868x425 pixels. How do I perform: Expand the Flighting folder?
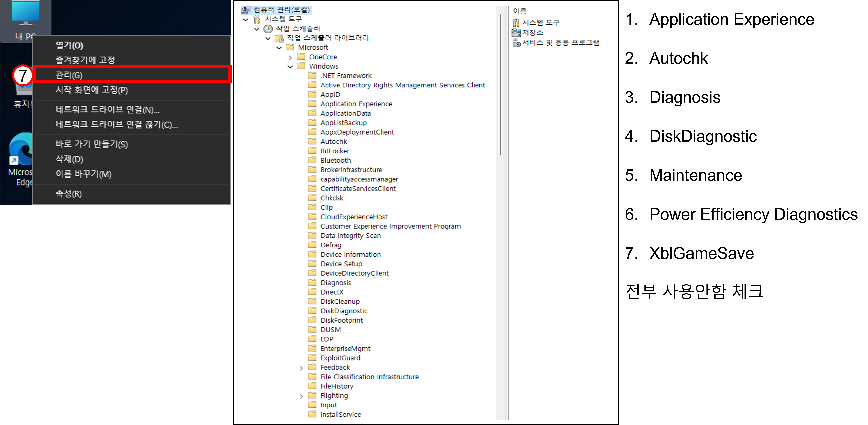301,396
